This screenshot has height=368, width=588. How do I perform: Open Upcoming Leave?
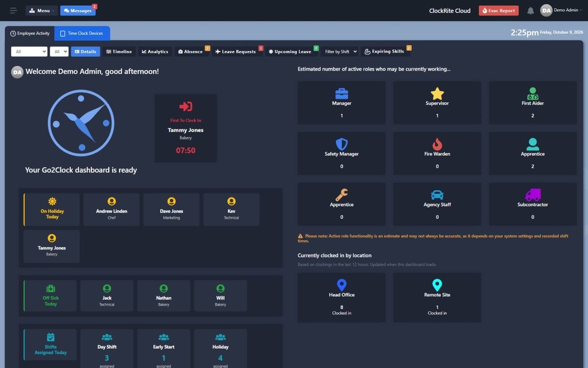click(x=290, y=52)
